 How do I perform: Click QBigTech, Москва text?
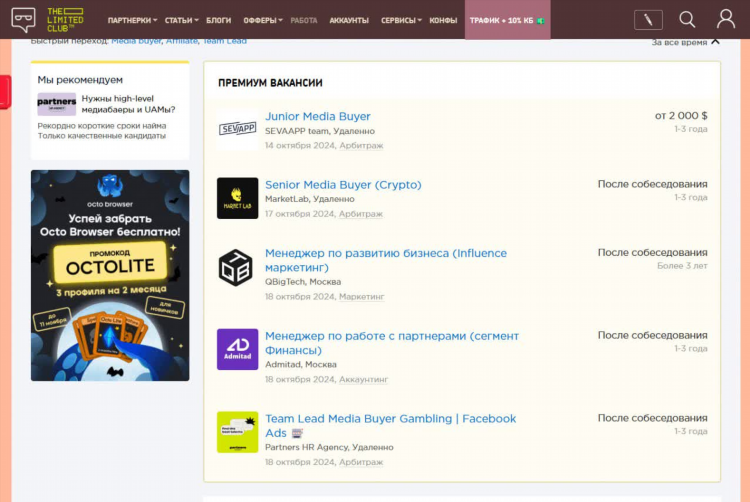coord(303,282)
